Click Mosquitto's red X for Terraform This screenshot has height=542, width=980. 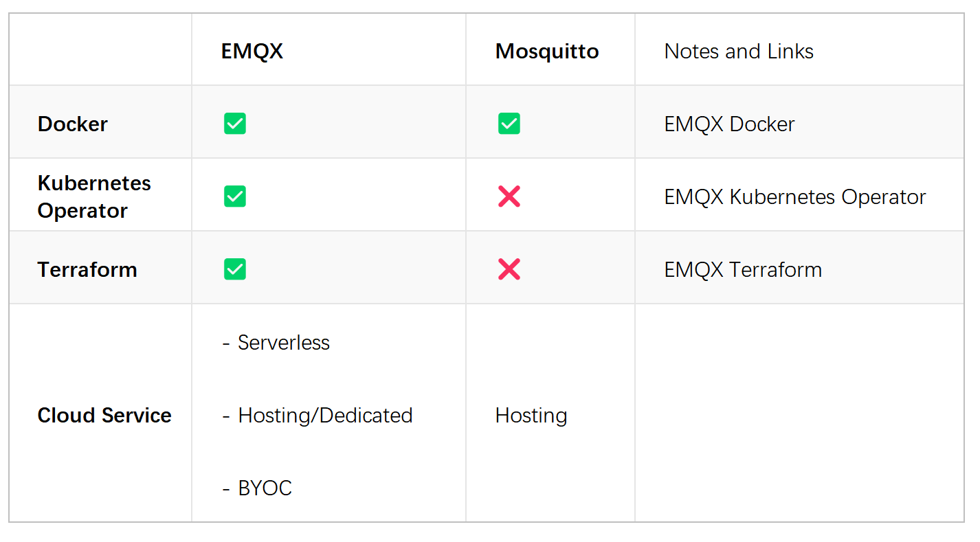coord(509,269)
